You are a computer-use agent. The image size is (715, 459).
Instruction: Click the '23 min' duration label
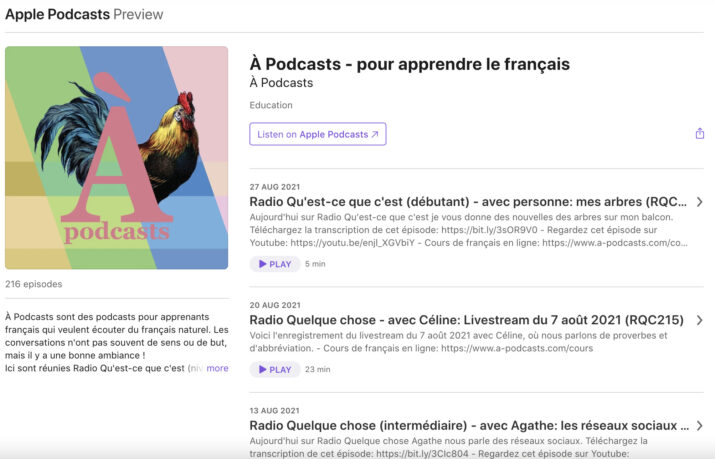317,369
